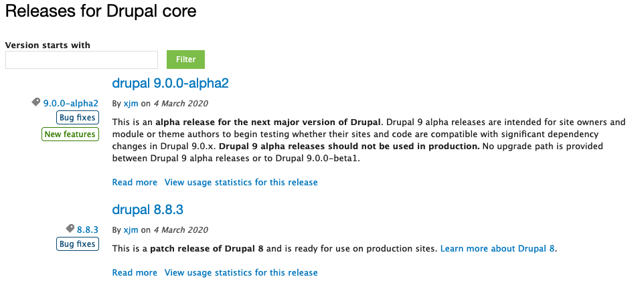644x287 pixels.
Task: Open the 9.0.0-alpha2 version tag link
Action: (71, 104)
